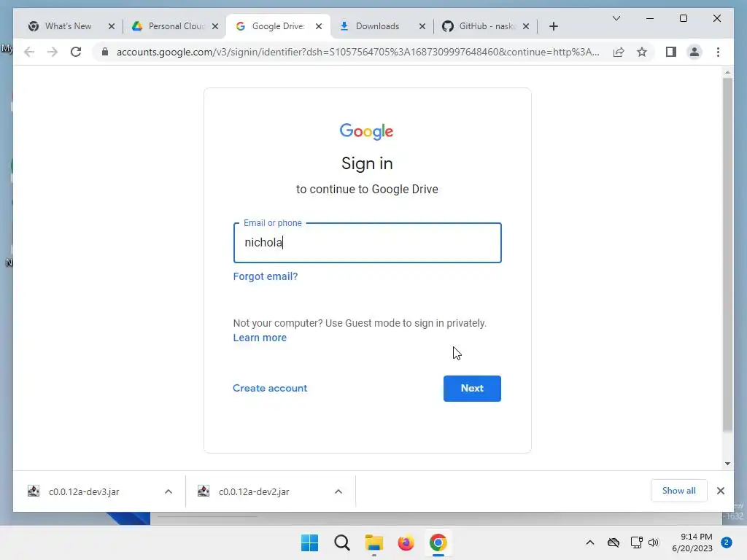Viewport: 747px width, 560px height.
Task: Close the GitHub tab
Action: (x=526, y=26)
